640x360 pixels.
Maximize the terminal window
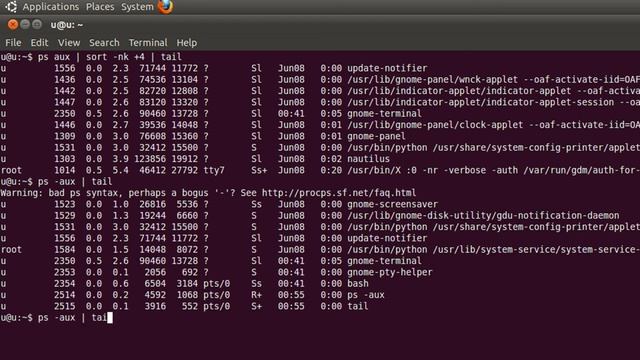click(37, 24)
